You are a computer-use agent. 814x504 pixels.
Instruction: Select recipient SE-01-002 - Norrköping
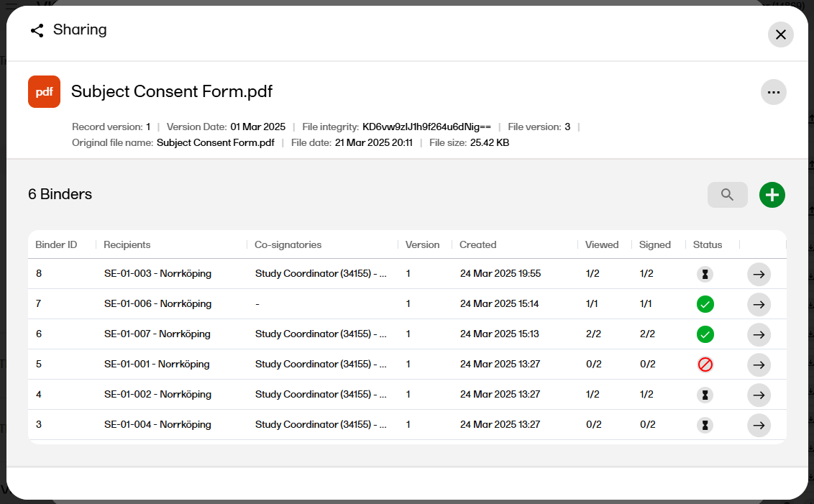(157, 395)
